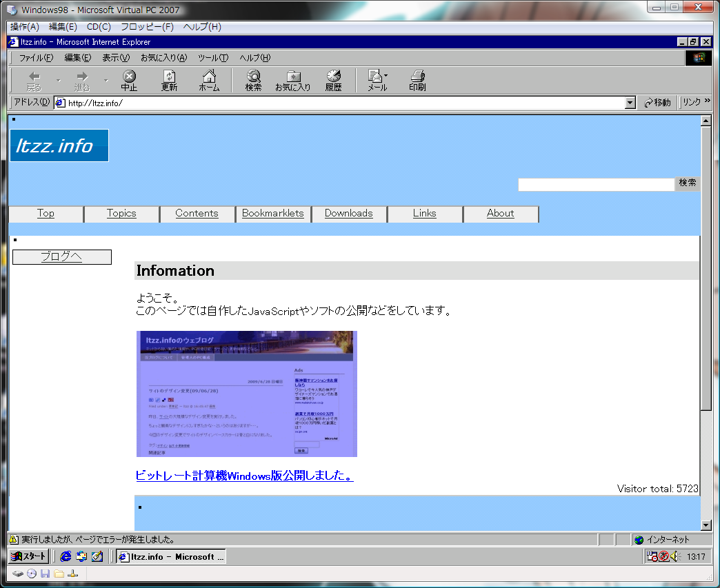Expand the Forward button history dropdown arrow
The width and height of the screenshot is (720, 588).
coord(106,81)
